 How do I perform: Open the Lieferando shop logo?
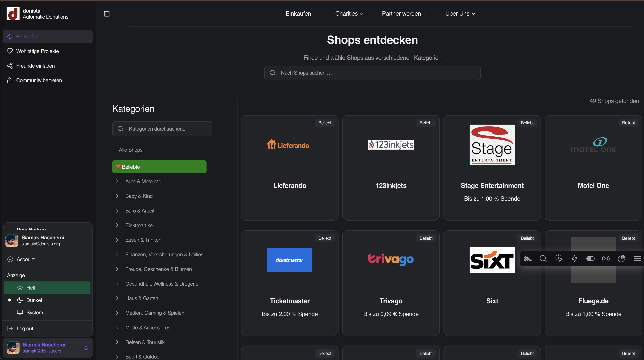288,145
